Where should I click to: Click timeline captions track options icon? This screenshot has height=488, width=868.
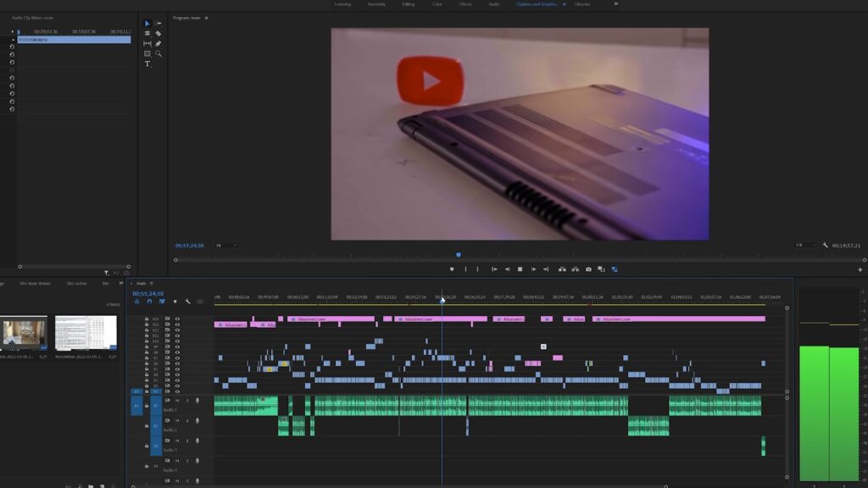click(200, 302)
